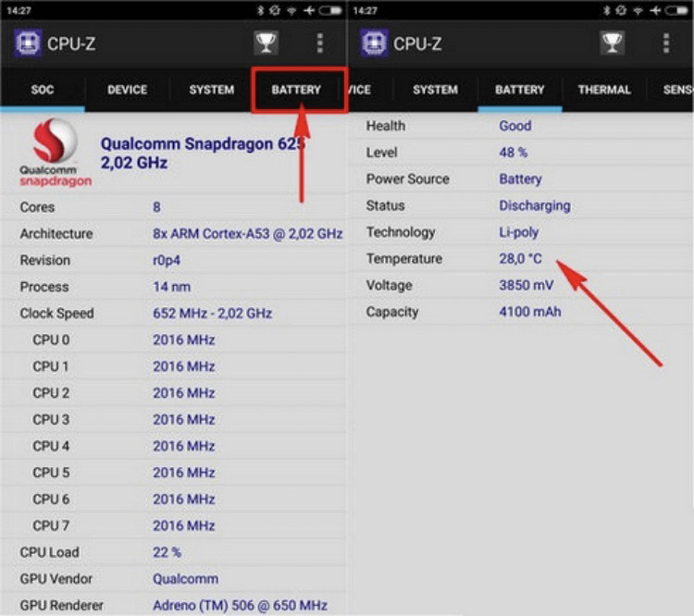This screenshot has width=694, height=616.
Task: Select the SYSTEM tab in right screen
Action: pos(436,90)
